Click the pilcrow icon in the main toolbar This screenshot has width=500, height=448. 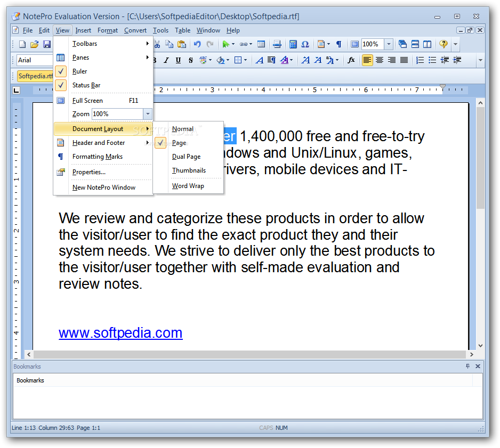click(339, 44)
